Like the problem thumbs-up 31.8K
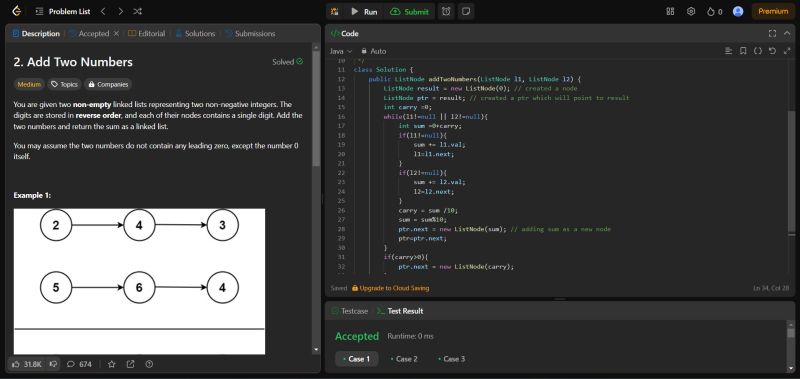This screenshot has height=379, width=800. point(27,364)
